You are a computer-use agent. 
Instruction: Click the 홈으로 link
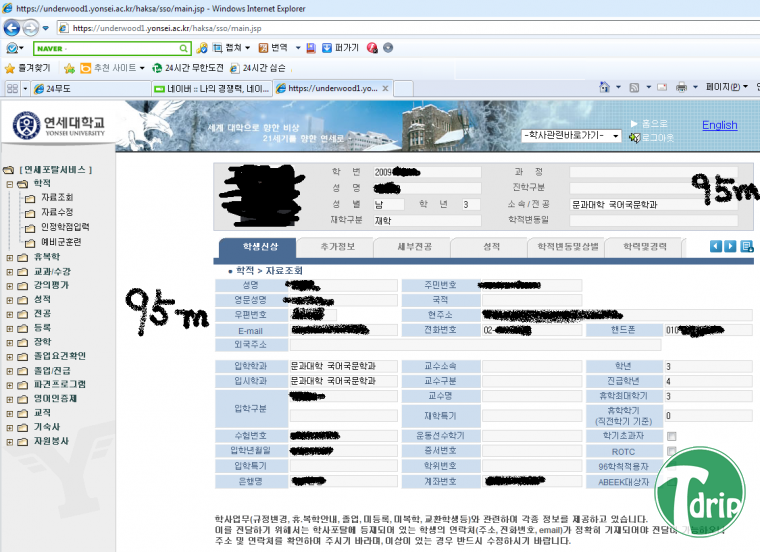[654, 124]
